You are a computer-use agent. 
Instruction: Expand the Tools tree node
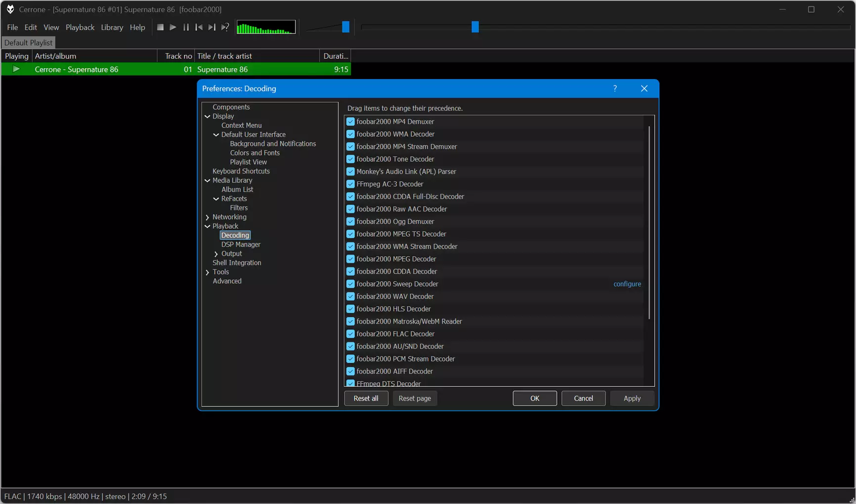point(208,272)
